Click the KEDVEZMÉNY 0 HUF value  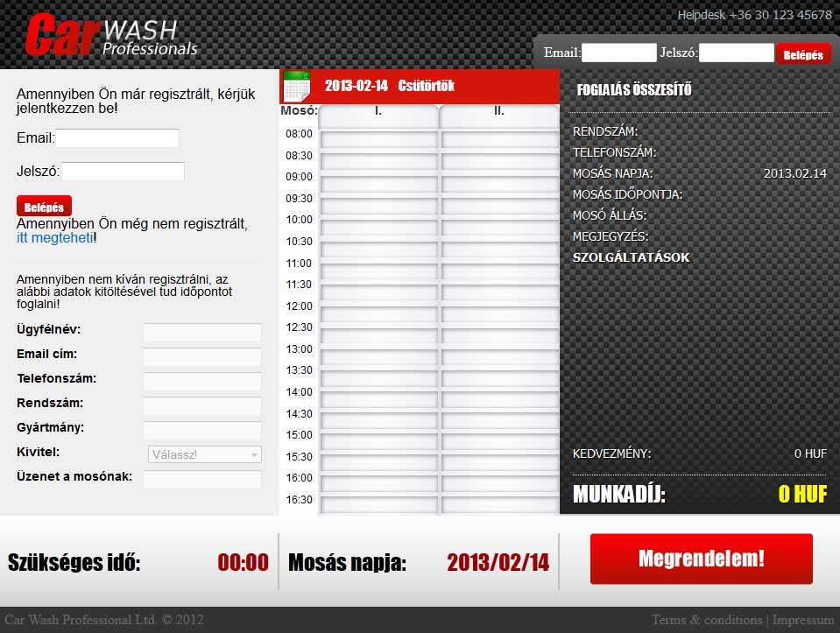pyautogui.click(x=810, y=454)
